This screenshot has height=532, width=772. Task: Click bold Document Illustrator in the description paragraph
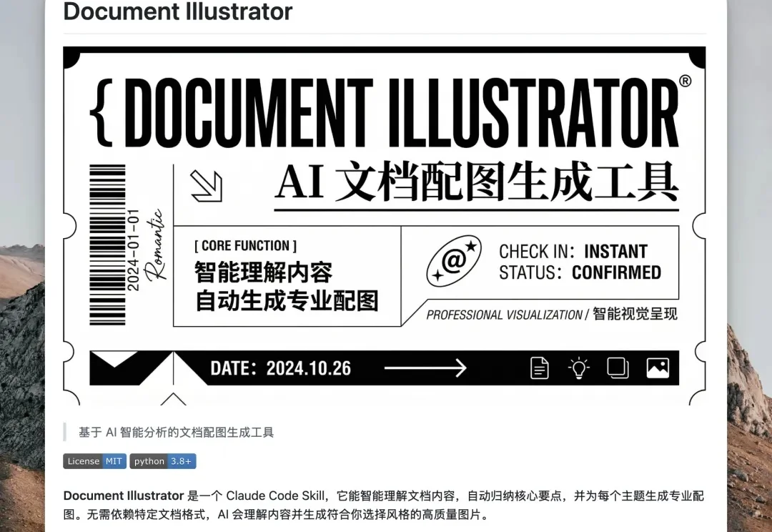(x=124, y=496)
